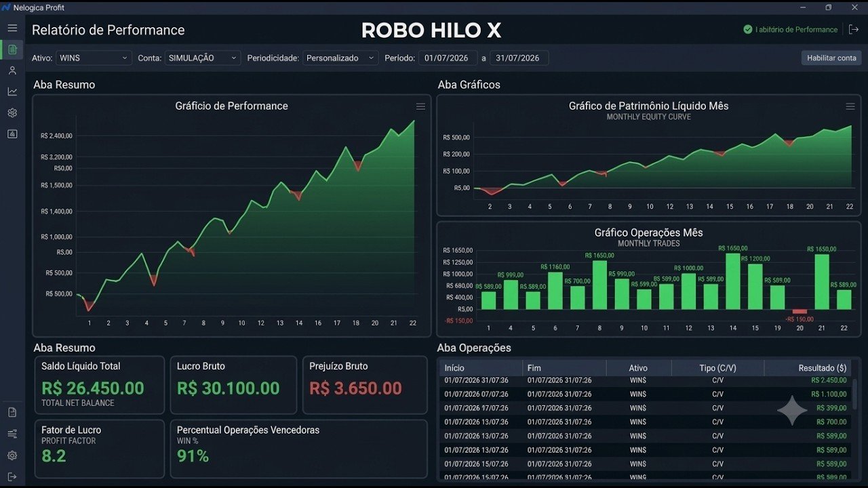Select the row with result R$ 399,00
The height and width of the screenshot is (488, 868).
coord(646,408)
